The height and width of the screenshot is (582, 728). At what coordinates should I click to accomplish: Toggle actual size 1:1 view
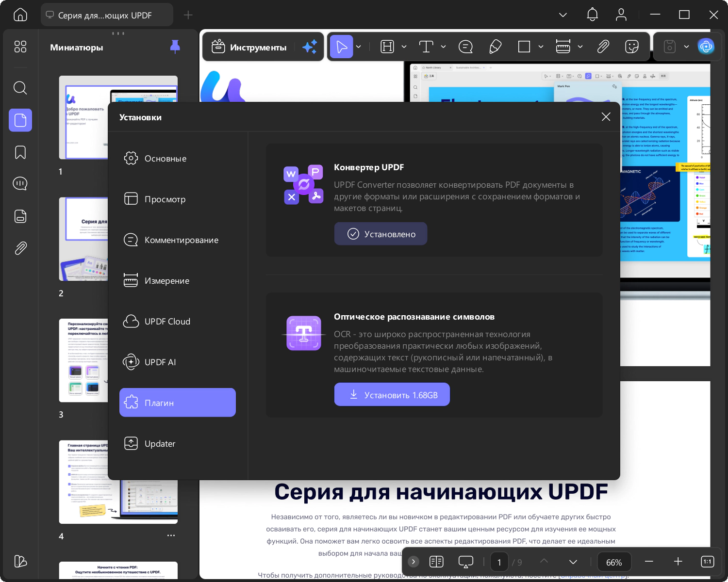click(x=707, y=562)
